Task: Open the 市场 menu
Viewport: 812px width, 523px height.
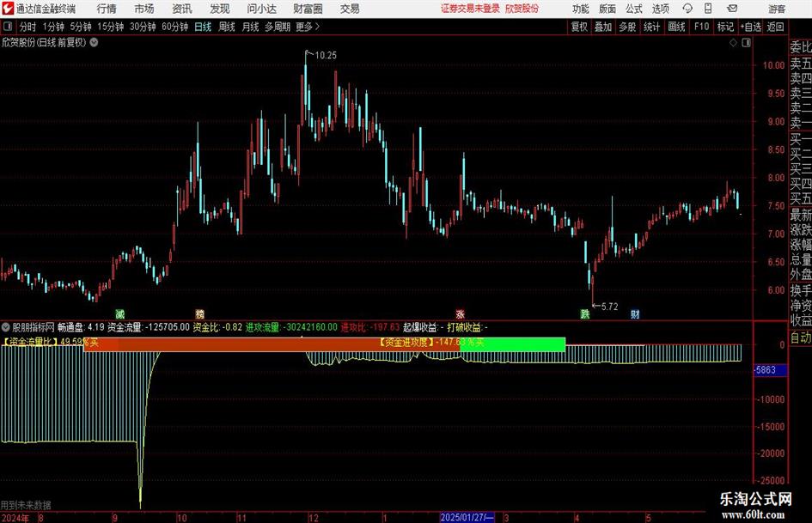Action: click(x=144, y=9)
